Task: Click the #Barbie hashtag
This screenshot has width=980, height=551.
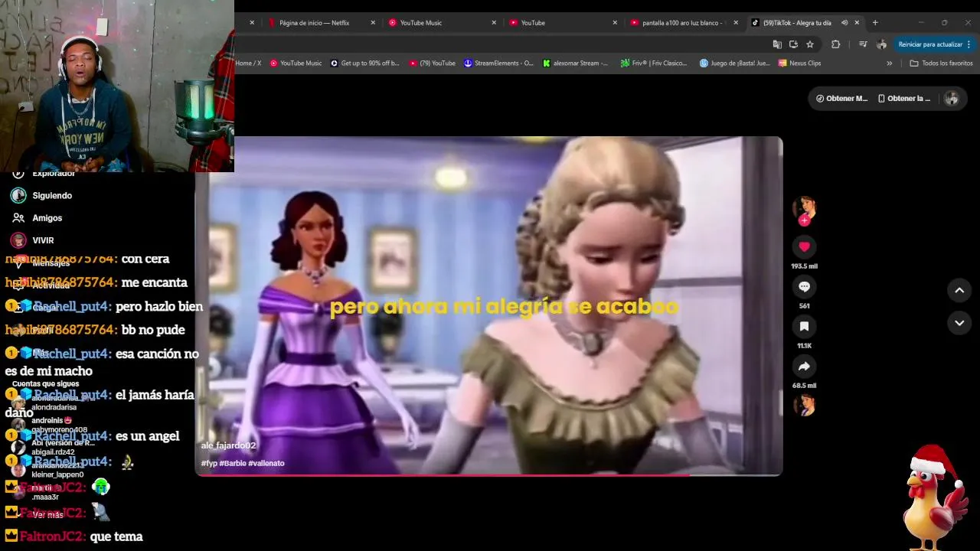Action: [232, 463]
